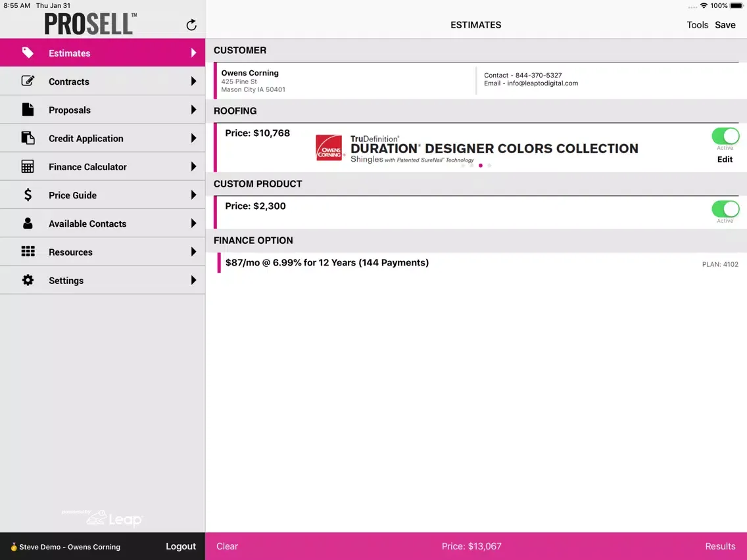Click the Estimates tag icon
747x560 pixels.
pos(28,53)
